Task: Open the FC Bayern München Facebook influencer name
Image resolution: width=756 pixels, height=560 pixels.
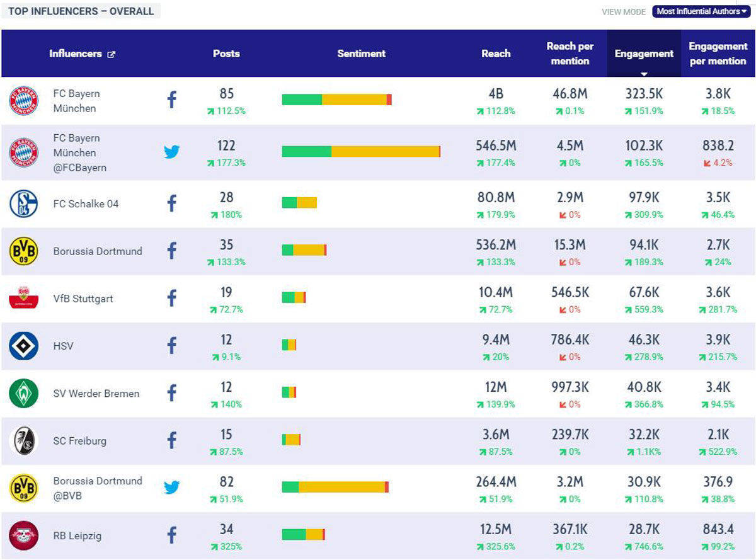Action: [x=76, y=101]
